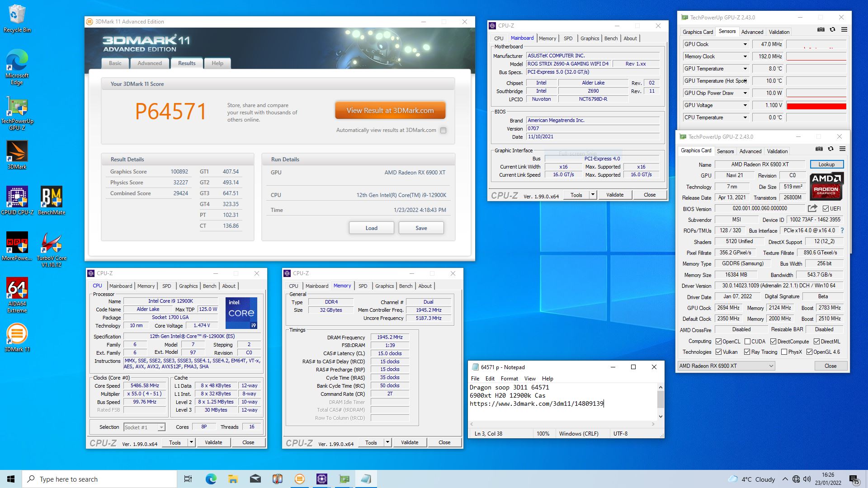Open 3DMark 11 desktop shortcut
The height and width of the screenshot is (488, 868).
[17, 338]
